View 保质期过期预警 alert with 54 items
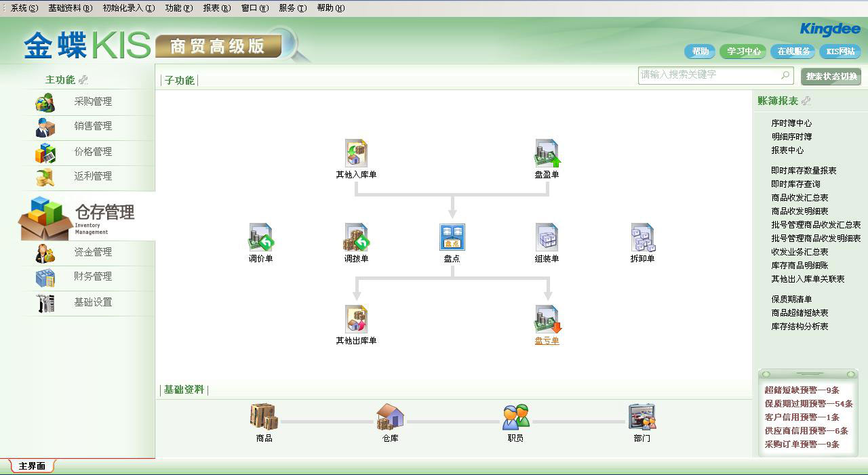The height and width of the screenshot is (475, 868). pyautogui.click(x=808, y=404)
